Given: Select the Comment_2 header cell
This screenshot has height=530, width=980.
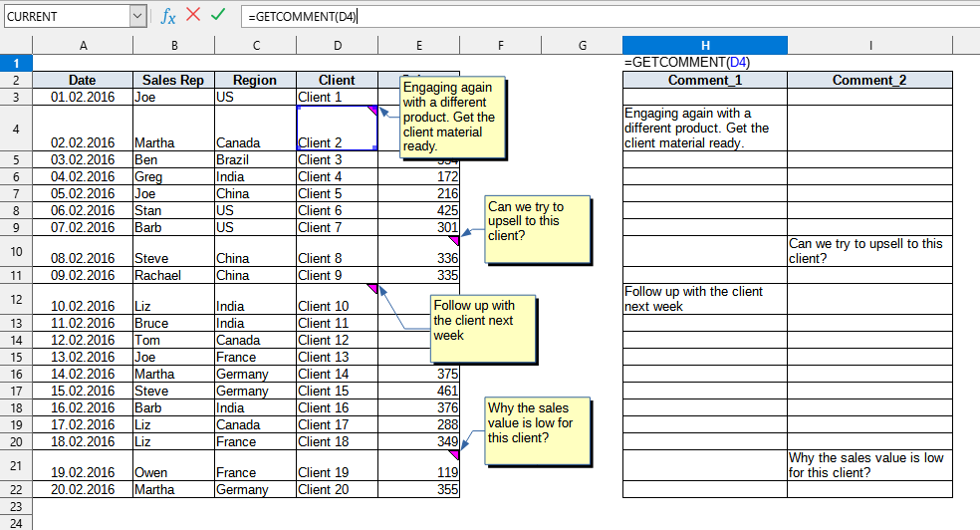Looking at the screenshot, I should pyautogui.click(x=869, y=80).
